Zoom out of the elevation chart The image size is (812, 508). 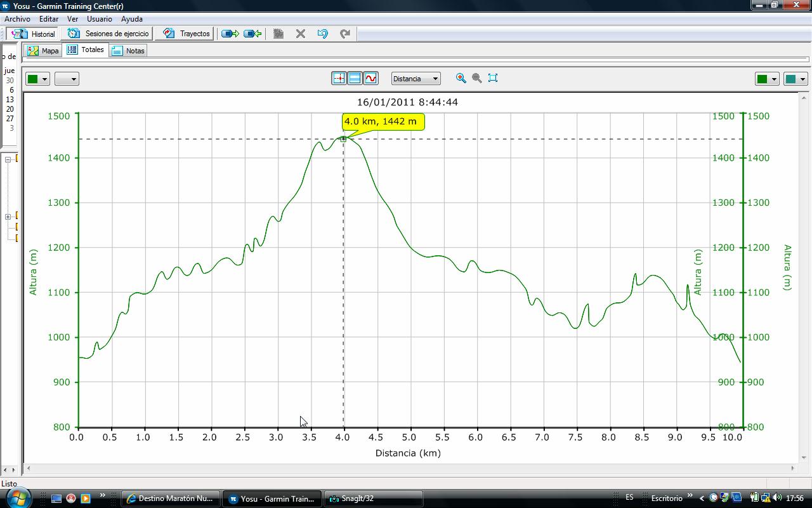point(477,78)
